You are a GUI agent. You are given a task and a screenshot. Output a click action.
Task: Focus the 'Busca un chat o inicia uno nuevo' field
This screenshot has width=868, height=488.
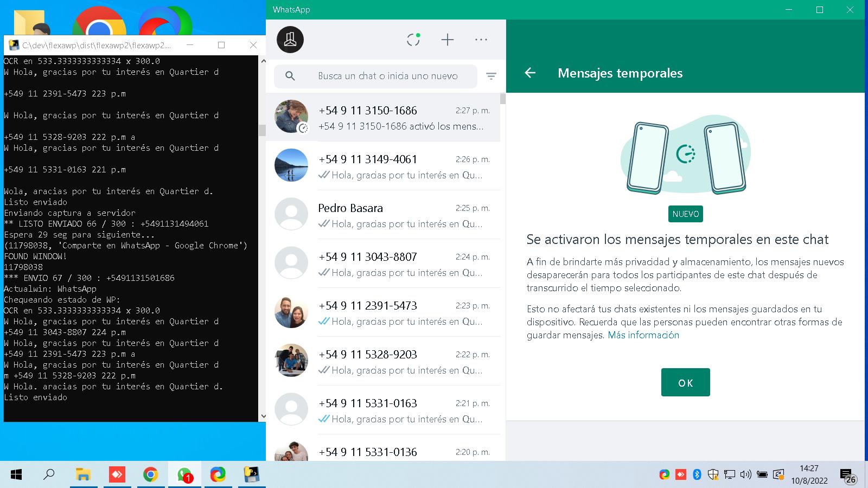375,76
